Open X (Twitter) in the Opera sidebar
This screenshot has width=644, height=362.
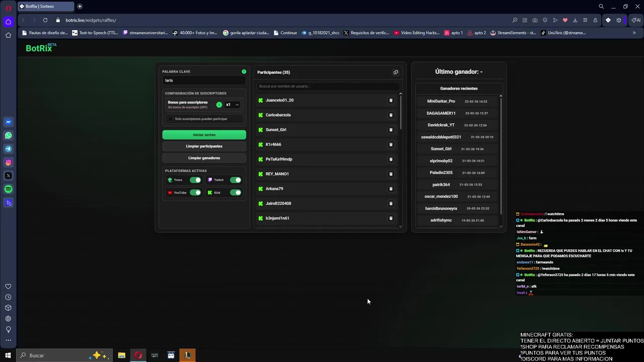(8, 176)
